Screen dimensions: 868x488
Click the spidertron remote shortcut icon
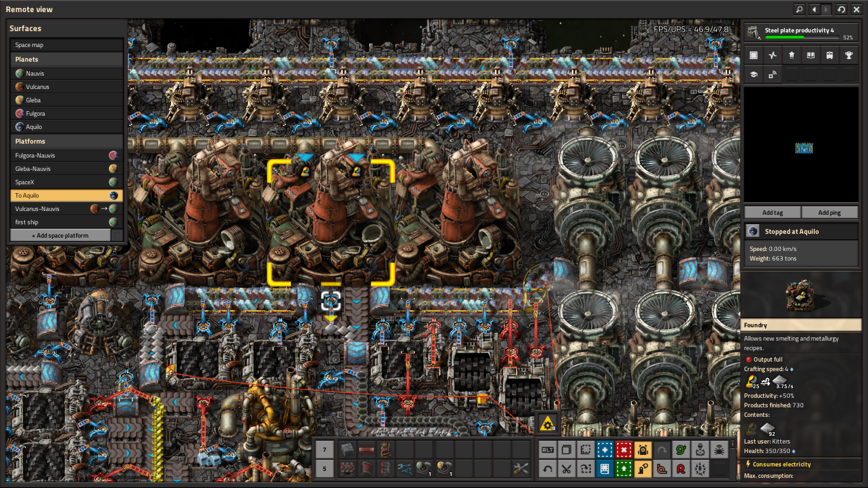pyautogui.click(x=719, y=450)
